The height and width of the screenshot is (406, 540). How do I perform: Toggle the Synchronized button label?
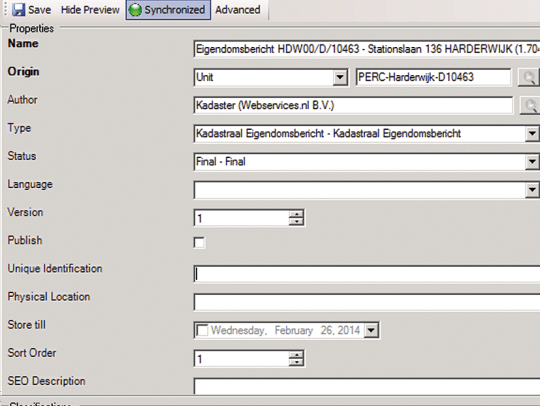175,10
